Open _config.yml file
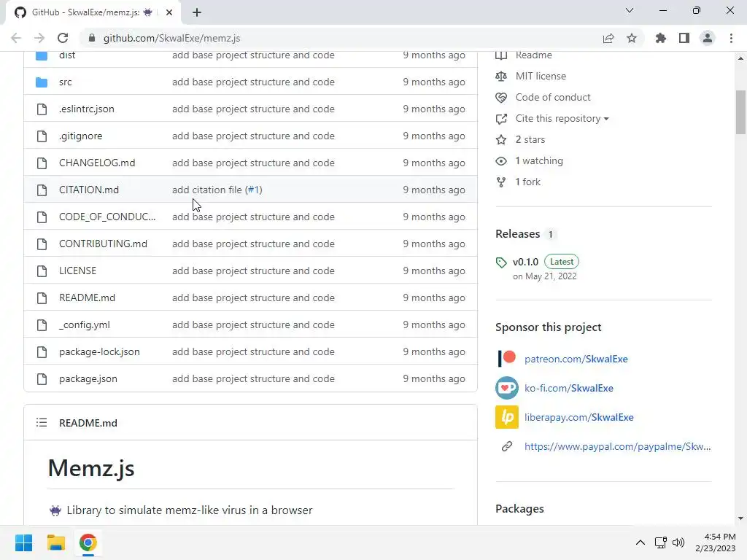Viewport: 747px width, 560px height. (x=85, y=324)
